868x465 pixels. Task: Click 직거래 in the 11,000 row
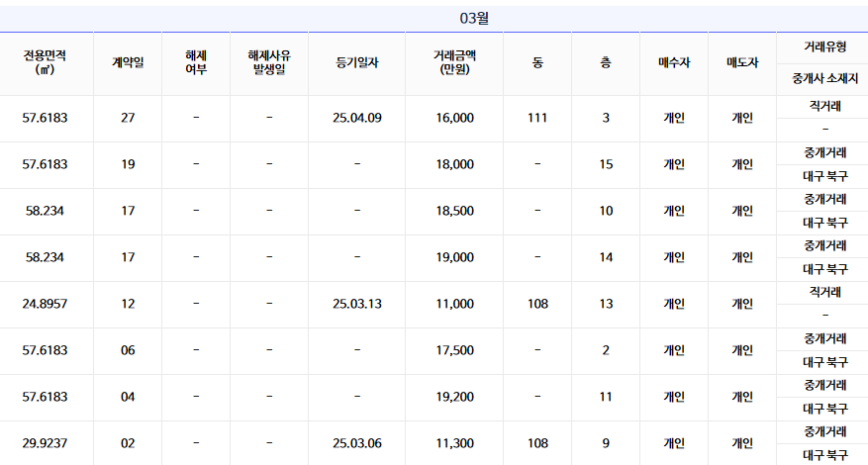[x=824, y=292]
